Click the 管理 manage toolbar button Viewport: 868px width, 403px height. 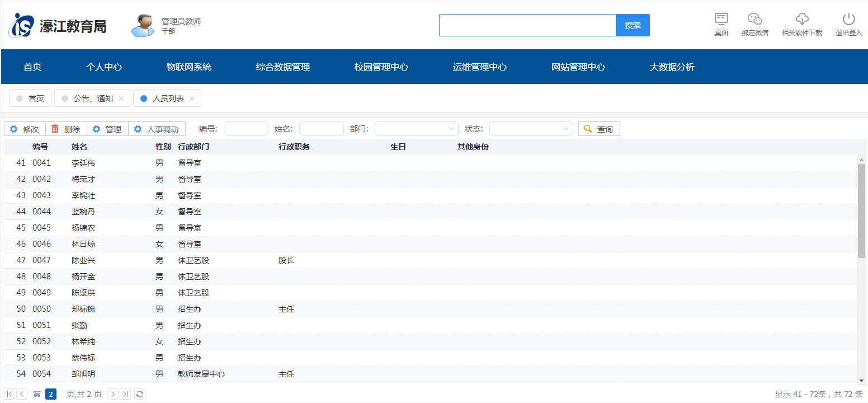point(107,129)
